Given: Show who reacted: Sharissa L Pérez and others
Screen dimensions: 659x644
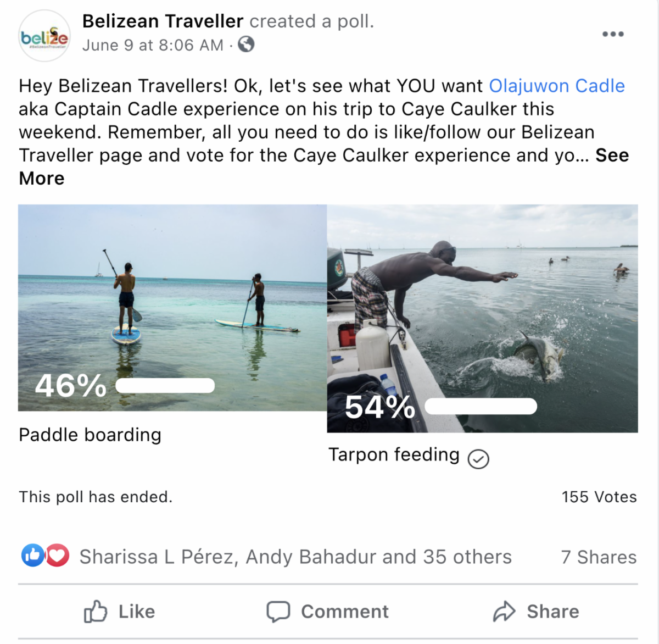Looking at the screenshot, I should click(295, 557).
